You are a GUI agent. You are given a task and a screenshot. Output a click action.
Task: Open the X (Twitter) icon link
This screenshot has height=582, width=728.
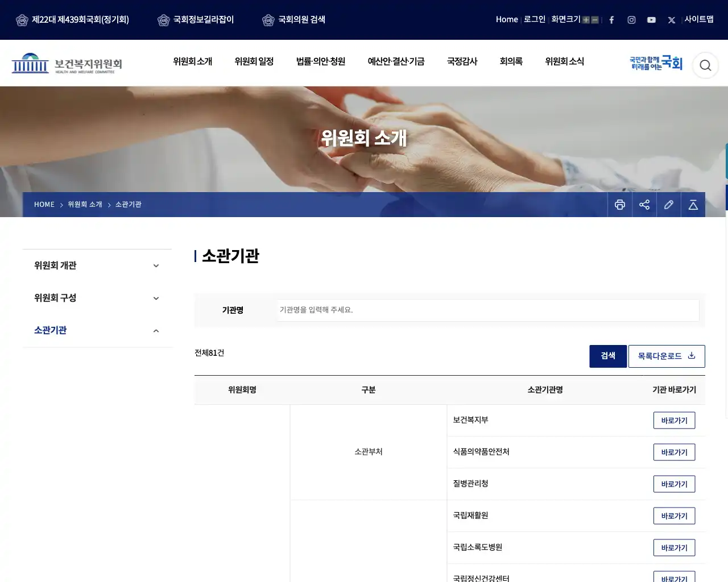tap(672, 20)
